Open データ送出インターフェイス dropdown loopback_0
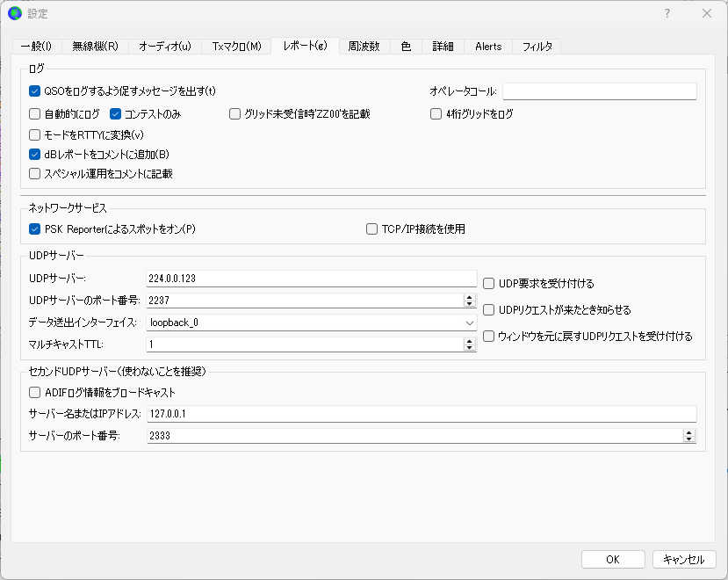The width and height of the screenshot is (728, 580). click(312, 323)
